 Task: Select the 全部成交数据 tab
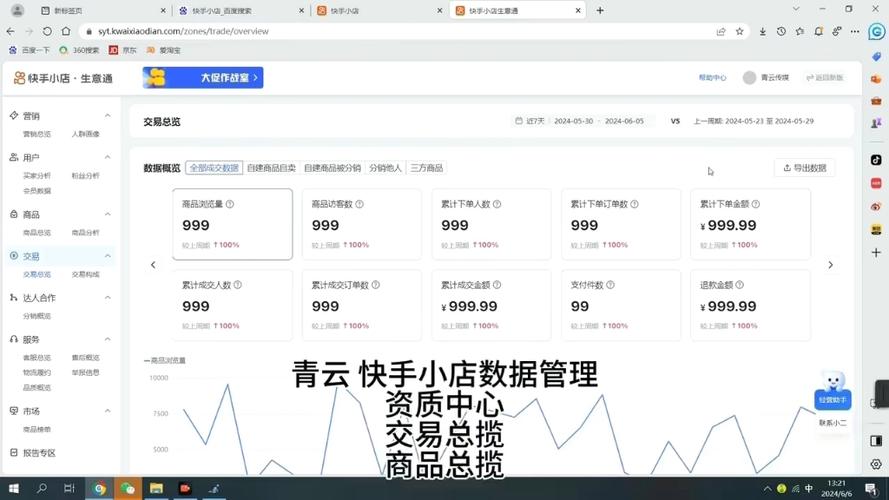[214, 168]
